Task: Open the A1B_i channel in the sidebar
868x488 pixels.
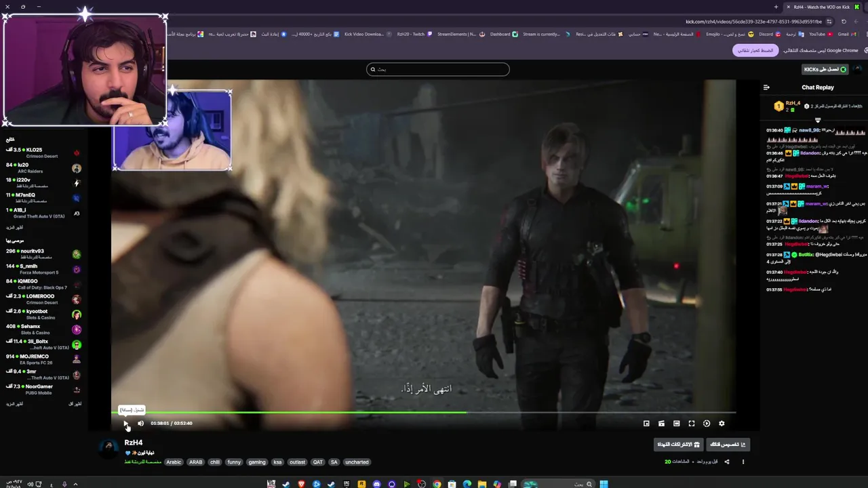Action: coord(43,213)
